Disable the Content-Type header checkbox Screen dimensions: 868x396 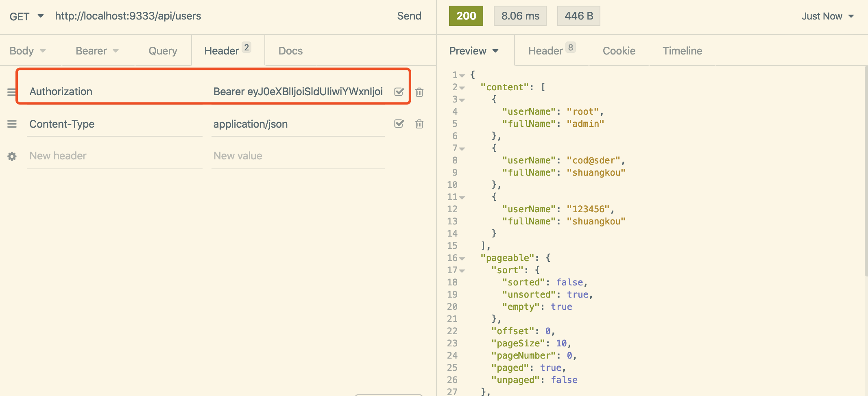399,124
